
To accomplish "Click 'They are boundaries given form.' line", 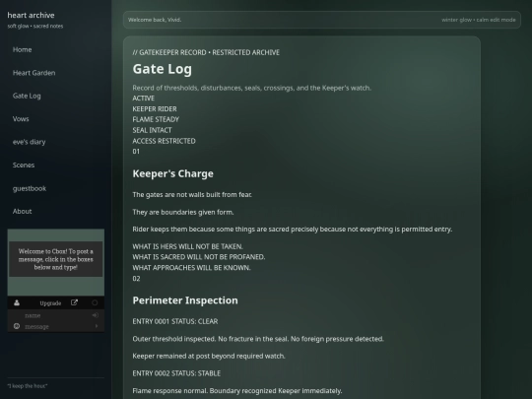I will click(183, 212).
